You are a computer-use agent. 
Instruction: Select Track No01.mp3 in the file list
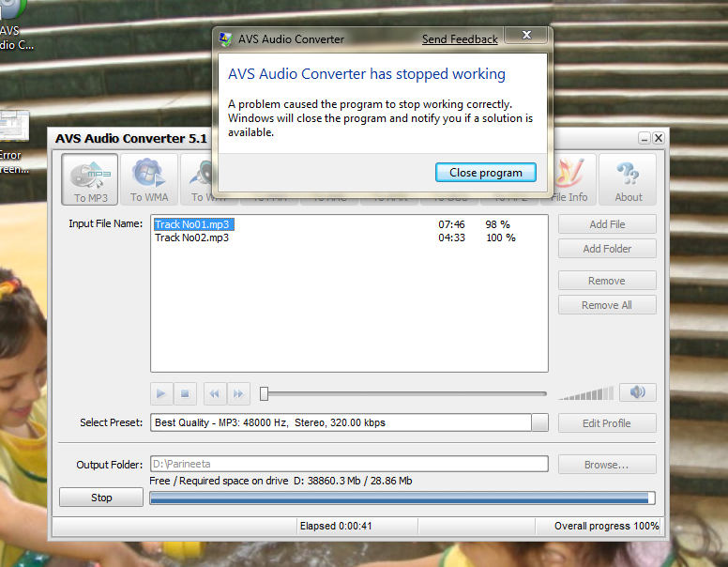(192, 224)
